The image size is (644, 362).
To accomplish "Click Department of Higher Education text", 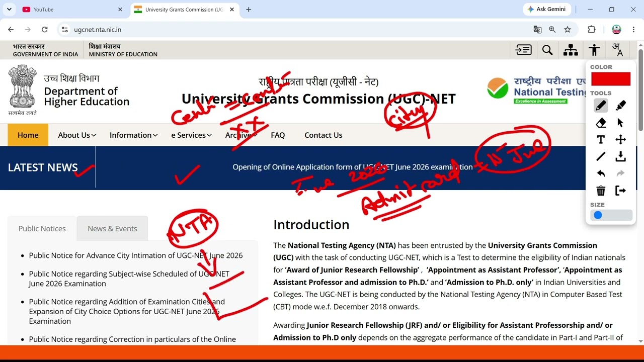I will 87,96.
